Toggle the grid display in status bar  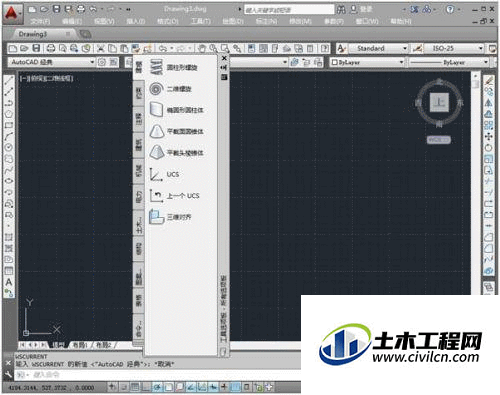point(135,387)
